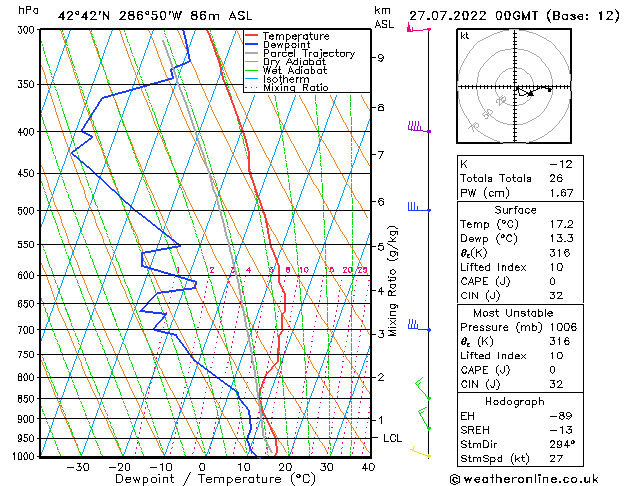Image resolution: width=629 pixels, height=486 pixels.
Task: Click the surface Dewp value 13.3
Action: (x=561, y=238)
